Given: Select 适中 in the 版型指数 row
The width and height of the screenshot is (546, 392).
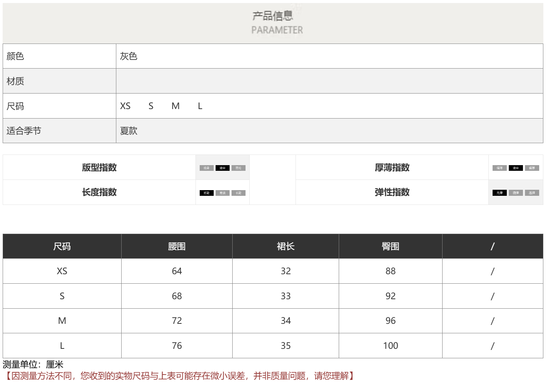Looking at the screenshot, I should pyautogui.click(x=222, y=168).
